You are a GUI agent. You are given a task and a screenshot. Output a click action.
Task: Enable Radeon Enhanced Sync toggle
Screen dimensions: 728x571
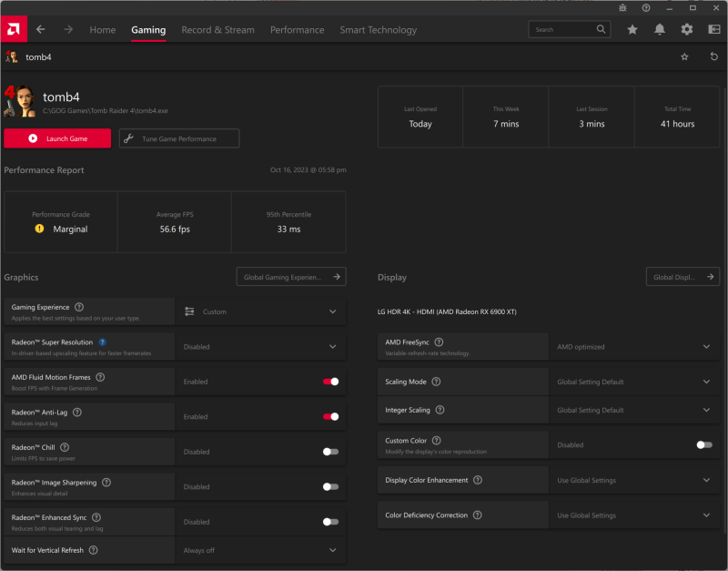point(330,522)
